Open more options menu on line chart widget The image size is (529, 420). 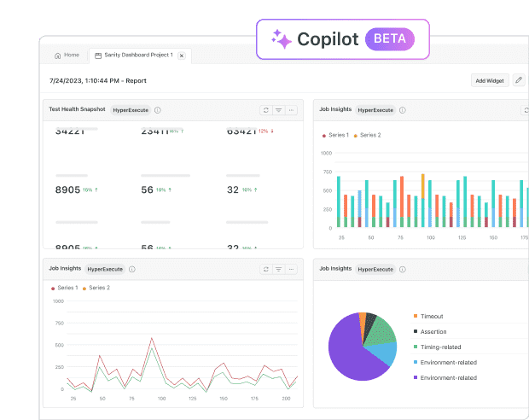[x=291, y=269]
